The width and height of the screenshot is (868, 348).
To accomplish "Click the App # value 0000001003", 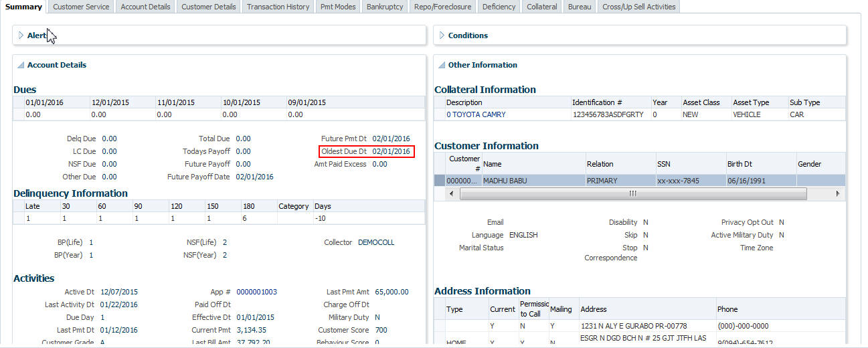I will coord(256,292).
